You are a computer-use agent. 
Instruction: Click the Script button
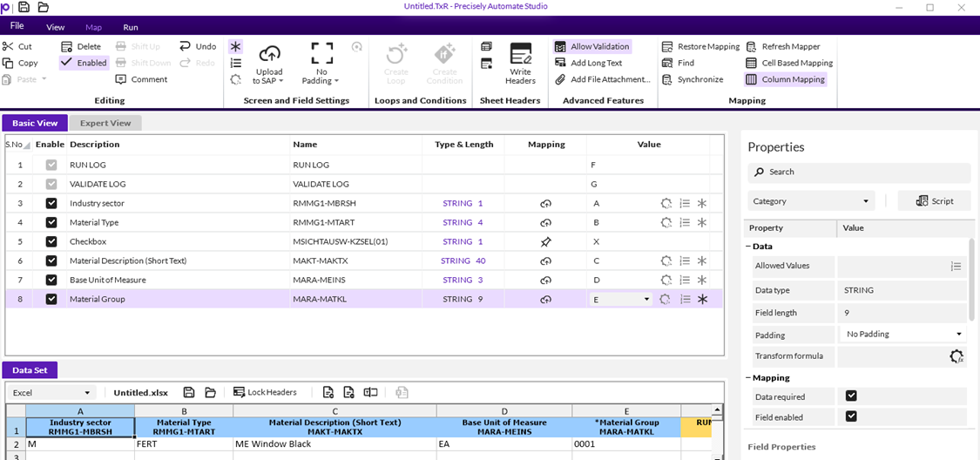(934, 201)
